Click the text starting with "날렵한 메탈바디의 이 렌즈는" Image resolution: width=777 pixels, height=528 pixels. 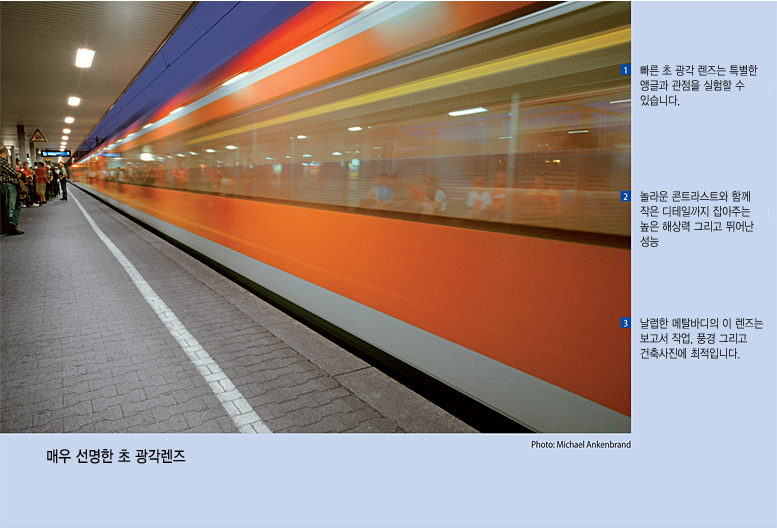coord(701,339)
